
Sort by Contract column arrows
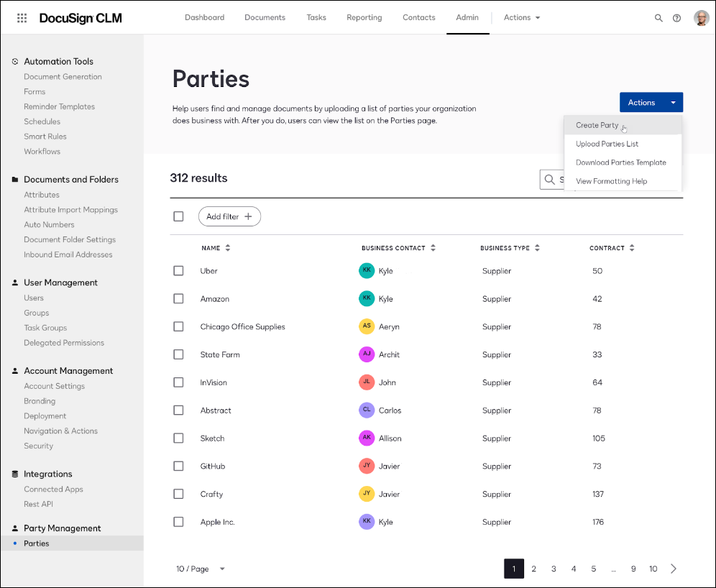pos(632,248)
